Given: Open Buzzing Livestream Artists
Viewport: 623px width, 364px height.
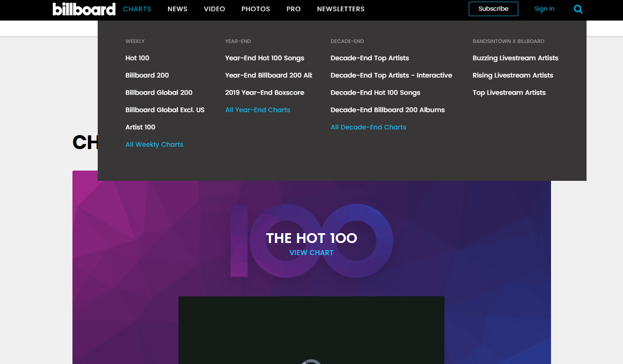Looking at the screenshot, I should click(x=516, y=58).
